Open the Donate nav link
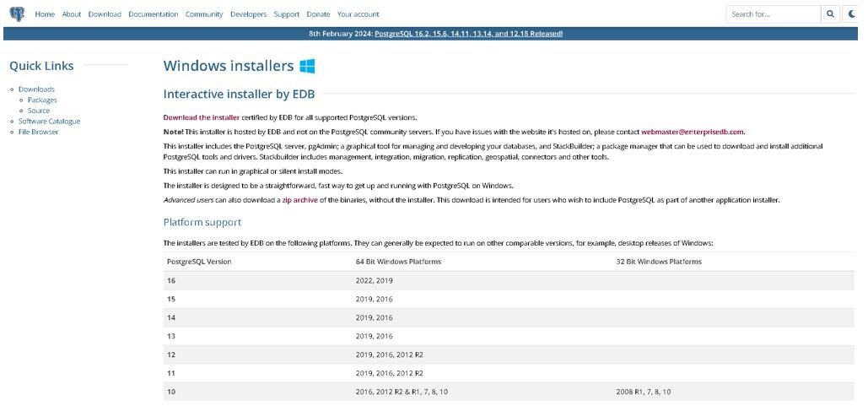Image resolution: width=868 pixels, height=406 pixels. click(318, 14)
